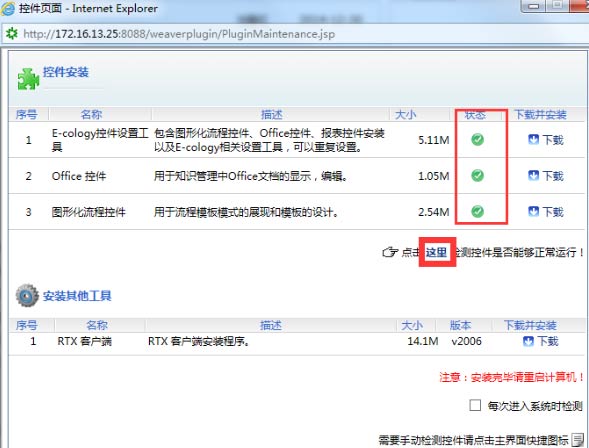
Task: Click the 控件安装 section heading
Action: pyautogui.click(x=66, y=72)
